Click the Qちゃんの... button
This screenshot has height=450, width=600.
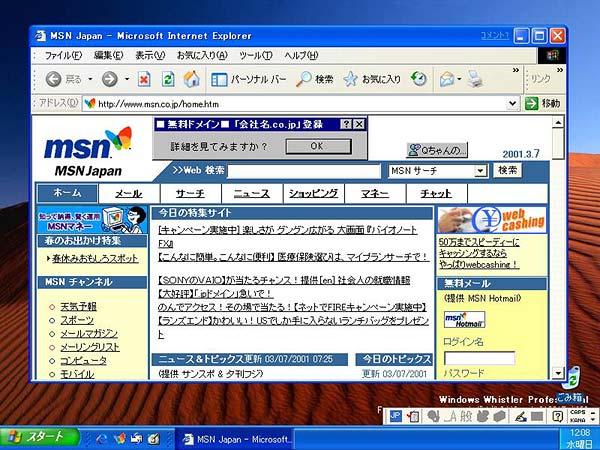(x=437, y=150)
